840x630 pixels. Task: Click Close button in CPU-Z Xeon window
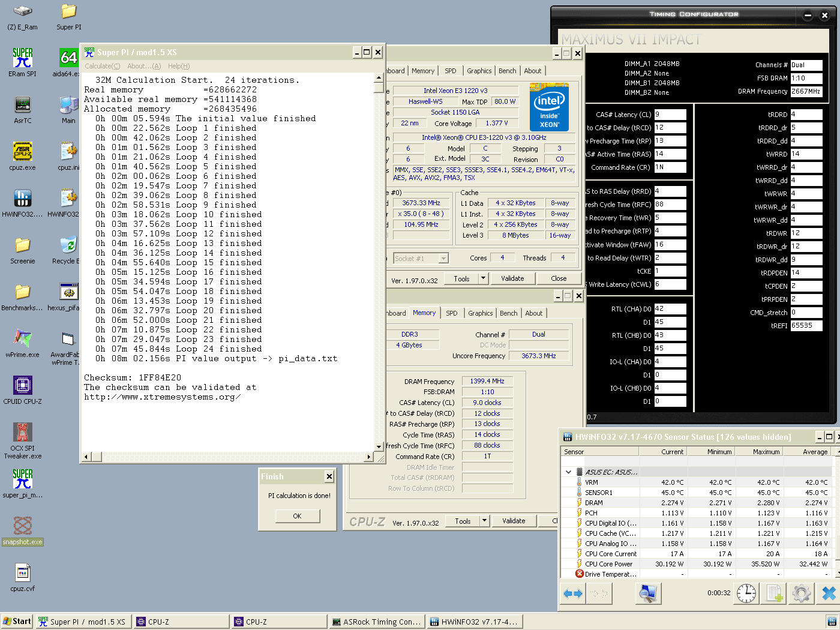[x=559, y=278]
